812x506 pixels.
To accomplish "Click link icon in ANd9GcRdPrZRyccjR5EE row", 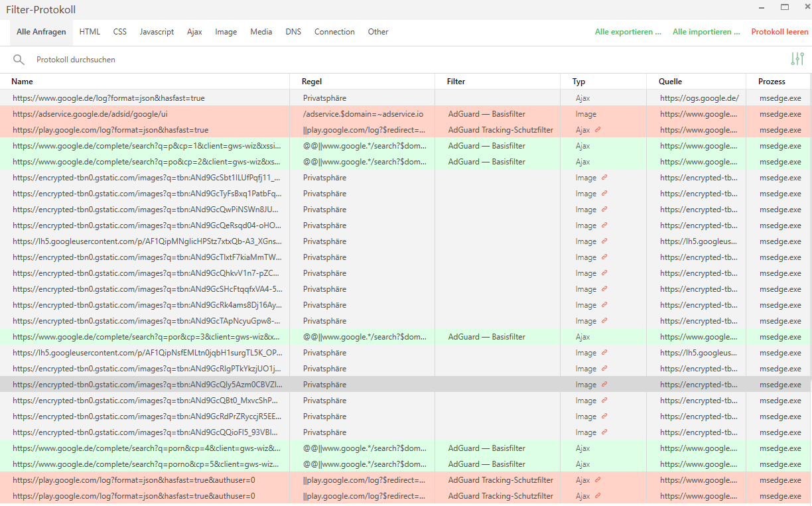I will 604,416.
